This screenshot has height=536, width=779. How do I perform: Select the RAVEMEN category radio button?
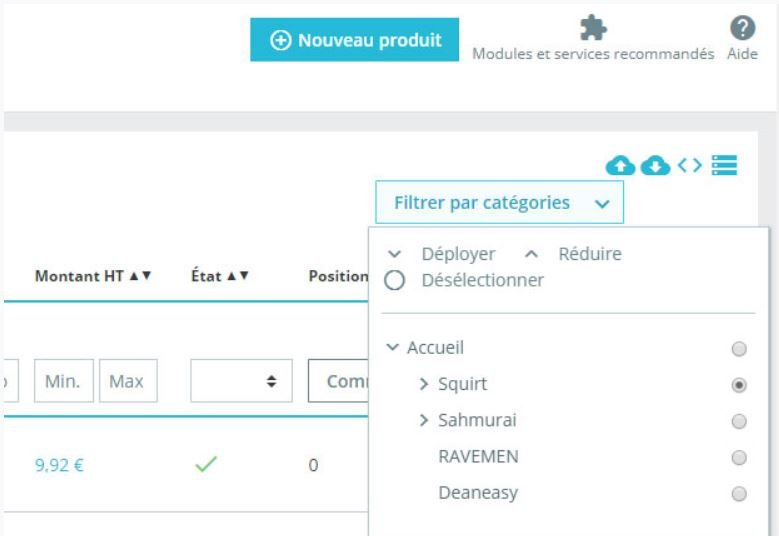coord(739,457)
